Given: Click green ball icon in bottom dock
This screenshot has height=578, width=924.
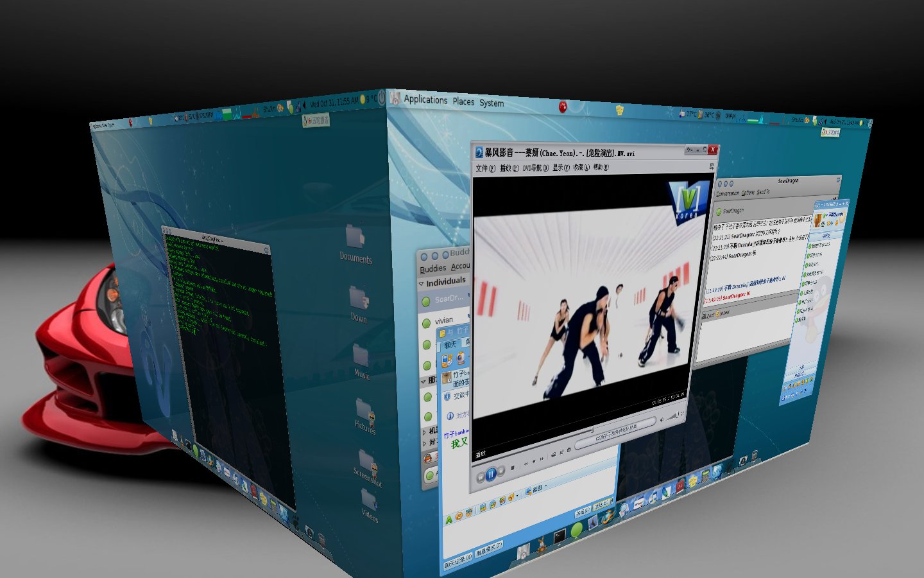Looking at the screenshot, I should pyautogui.click(x=577, y=530).
